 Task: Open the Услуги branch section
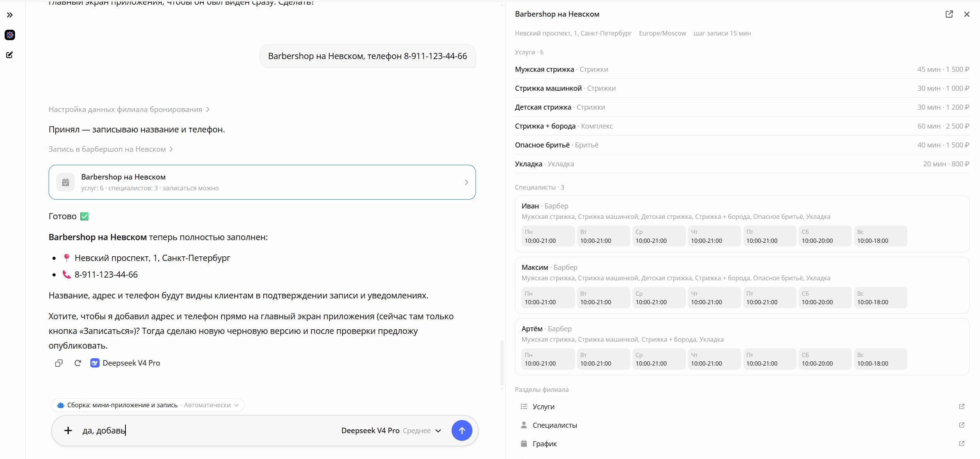[742, 406]
